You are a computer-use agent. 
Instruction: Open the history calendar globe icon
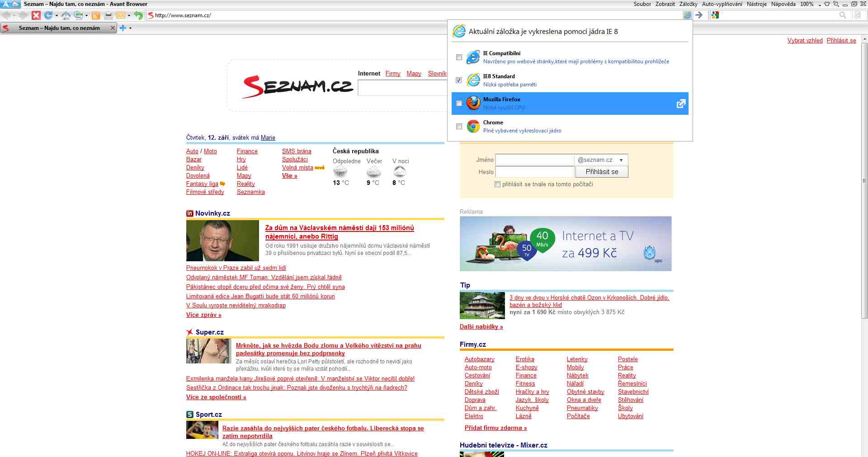78,15
